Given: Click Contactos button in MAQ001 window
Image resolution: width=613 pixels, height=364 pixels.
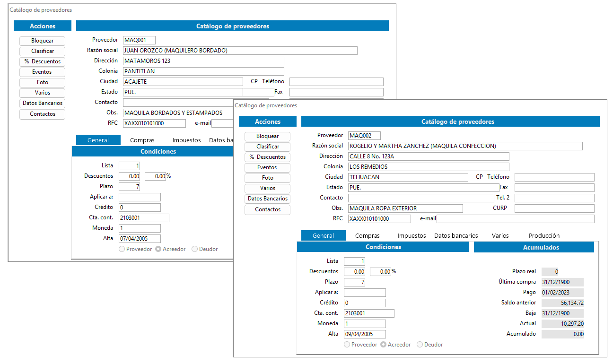Looking at the screenshot, I should pos(42,114).
